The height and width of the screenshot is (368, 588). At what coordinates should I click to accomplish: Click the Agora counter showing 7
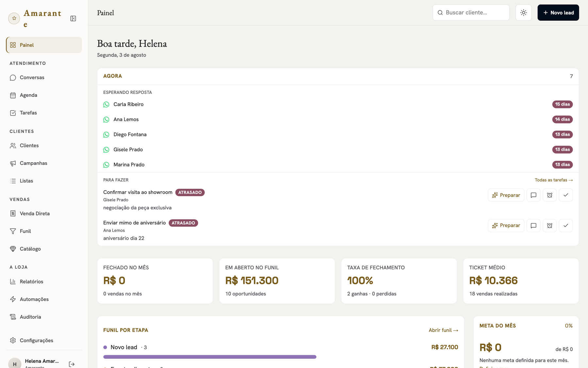(571, 76)
